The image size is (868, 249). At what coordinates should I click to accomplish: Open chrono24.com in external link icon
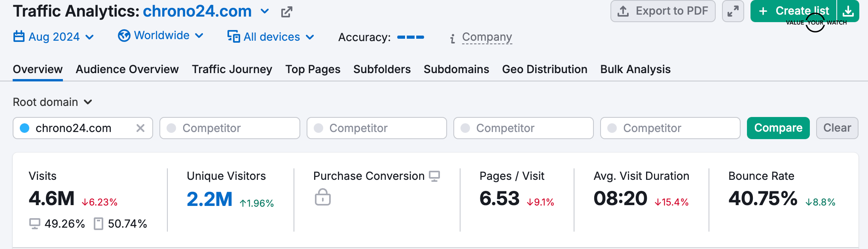click(286, 12)
